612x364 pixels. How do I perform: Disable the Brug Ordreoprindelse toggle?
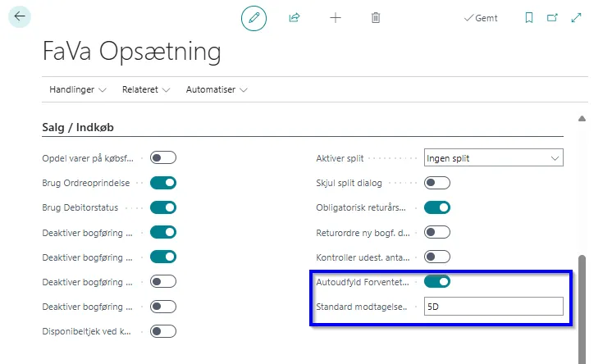tap(163, 183)
